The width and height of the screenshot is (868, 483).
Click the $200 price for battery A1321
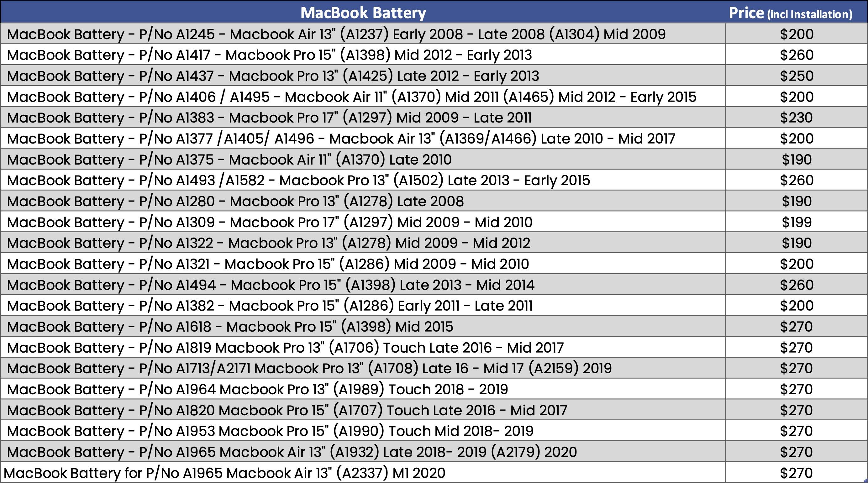[x=797, y=264]
